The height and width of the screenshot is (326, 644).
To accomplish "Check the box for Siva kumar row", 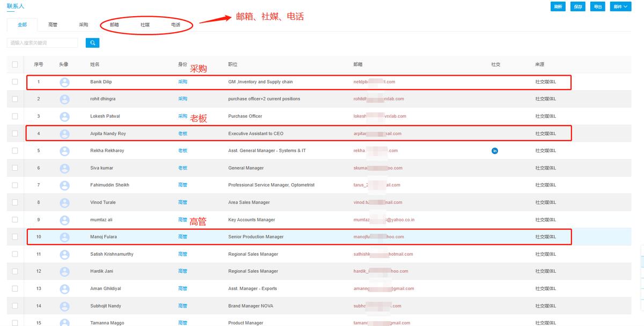I will [15, 168].
